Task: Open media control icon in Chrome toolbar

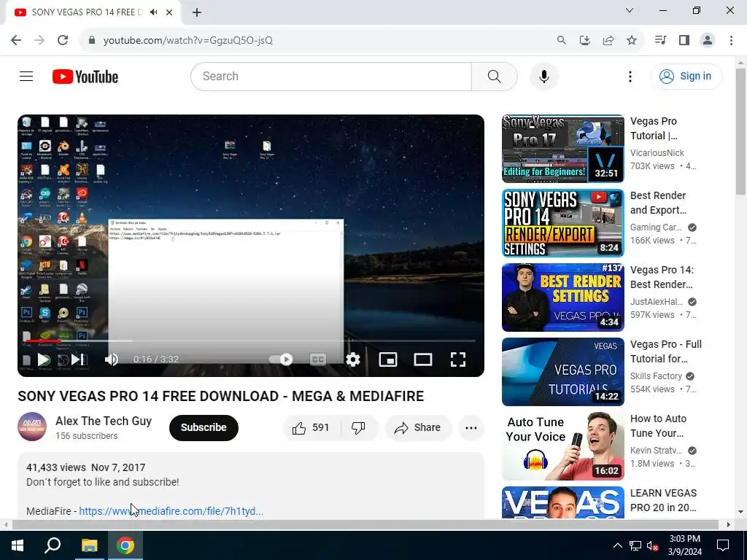Action: point(660,41)
